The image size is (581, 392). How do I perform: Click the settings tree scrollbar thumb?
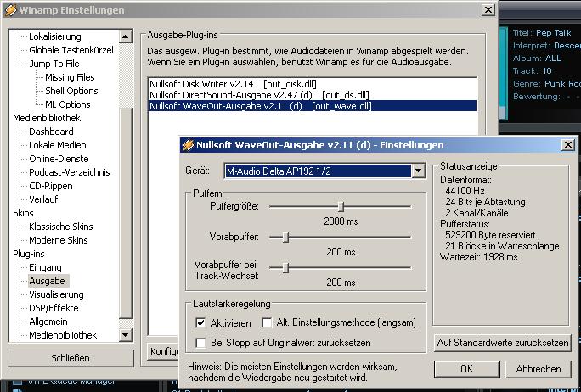coord(125,214)
